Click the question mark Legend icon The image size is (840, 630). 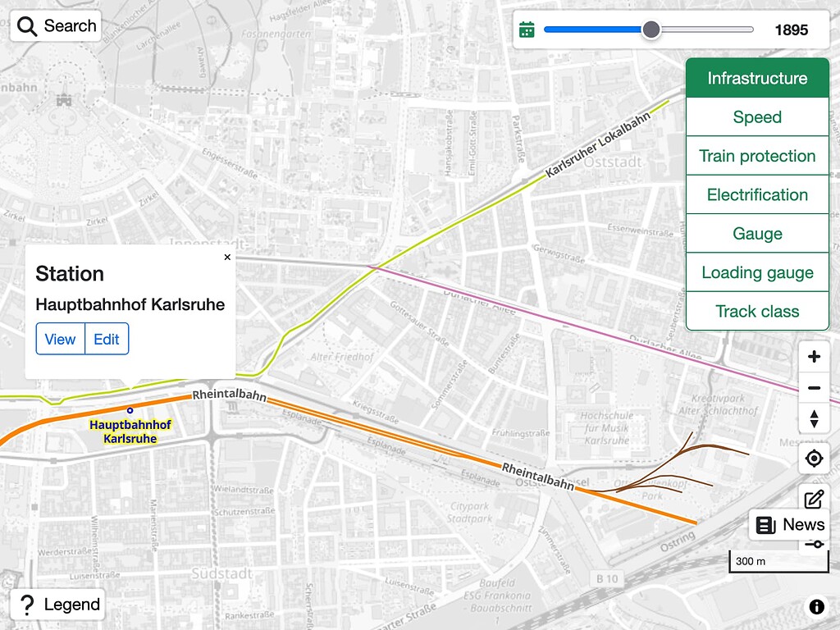tap(27, 604)
